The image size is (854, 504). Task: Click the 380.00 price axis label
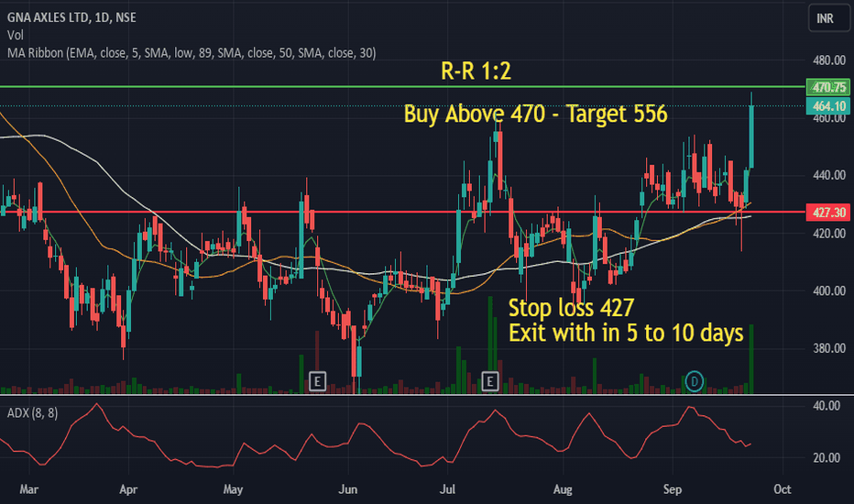click(829, 348)
